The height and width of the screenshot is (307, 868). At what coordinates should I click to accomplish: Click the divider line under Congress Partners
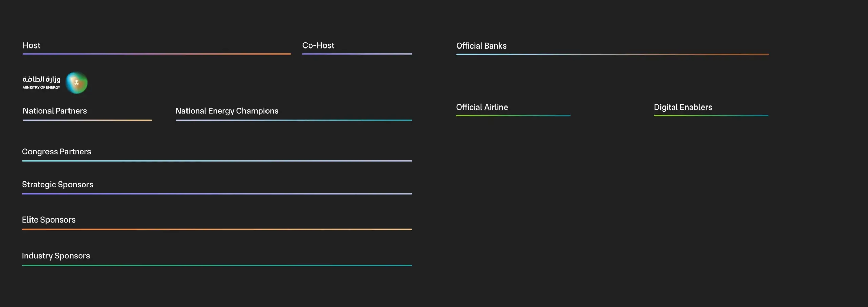click(x=217, y=161)
